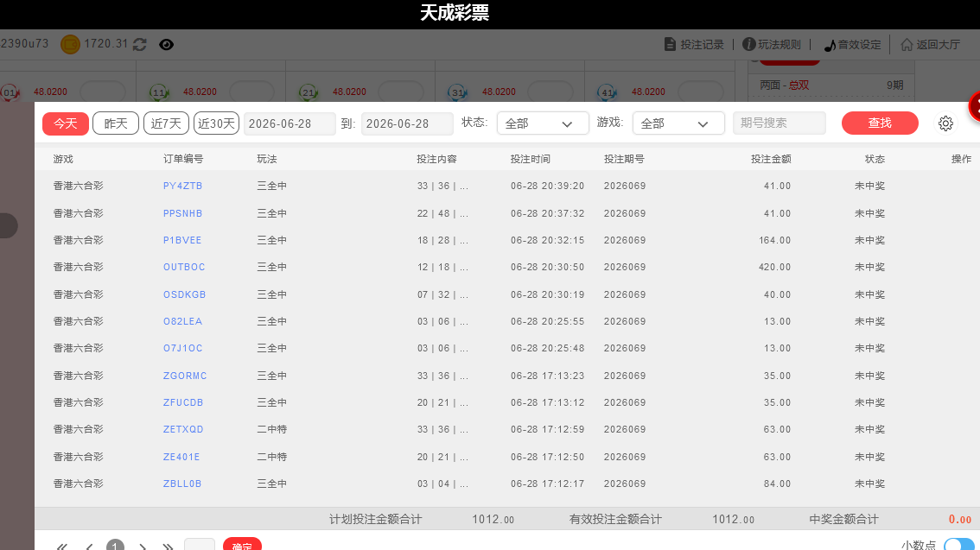The image size is (980, 550).
Task: Click the 84.00 bet amount cell
Action: pos(777,484)
